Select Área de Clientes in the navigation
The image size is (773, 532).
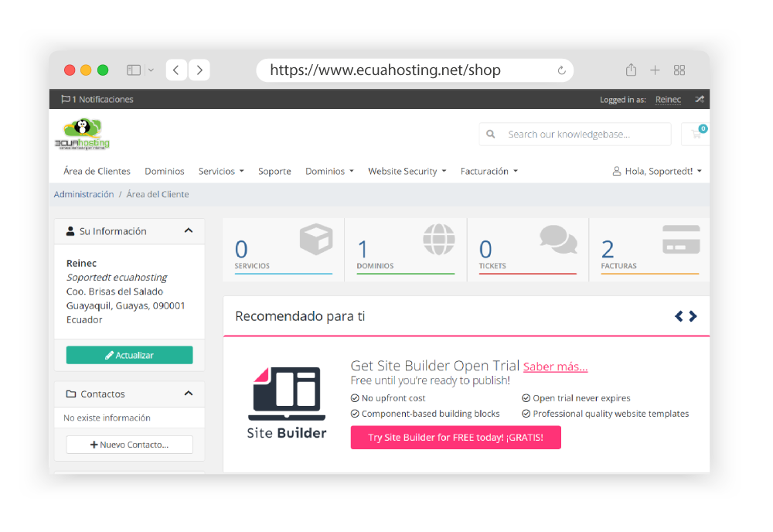tap(97, 171)
